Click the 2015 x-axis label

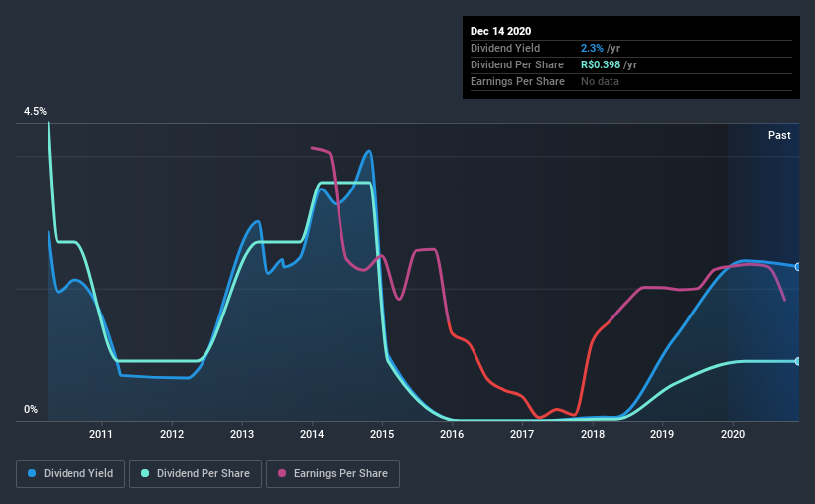[x=382, y=434]
